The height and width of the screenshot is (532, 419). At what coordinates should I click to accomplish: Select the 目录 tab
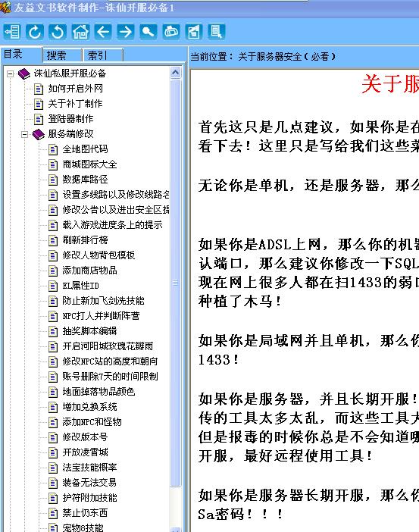pos(21,55)
